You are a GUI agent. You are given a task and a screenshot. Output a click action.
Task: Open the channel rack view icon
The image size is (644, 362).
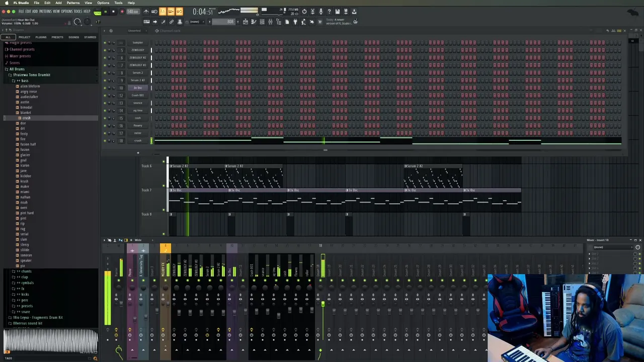(x=262, y=22)
